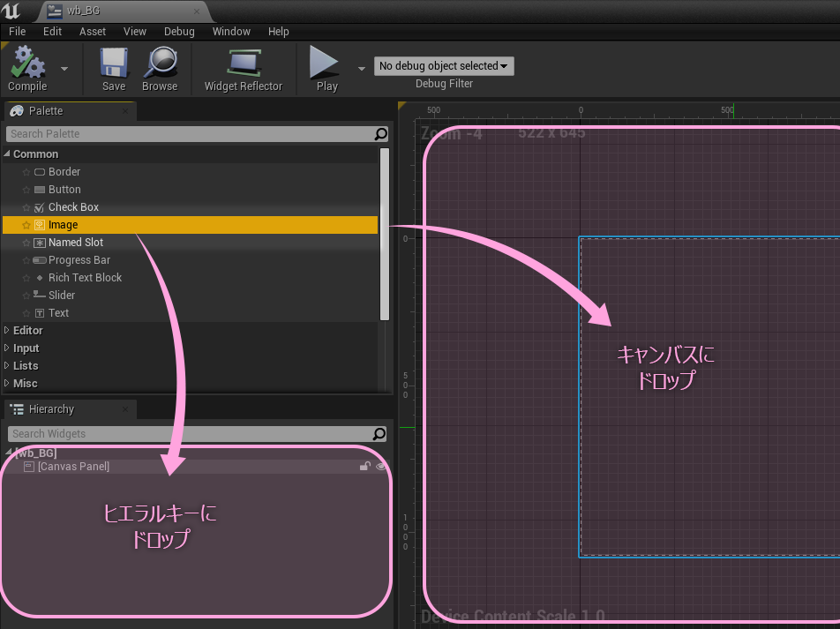Favorite the Border widget star

pyautogui.click(x=26, y=173)
